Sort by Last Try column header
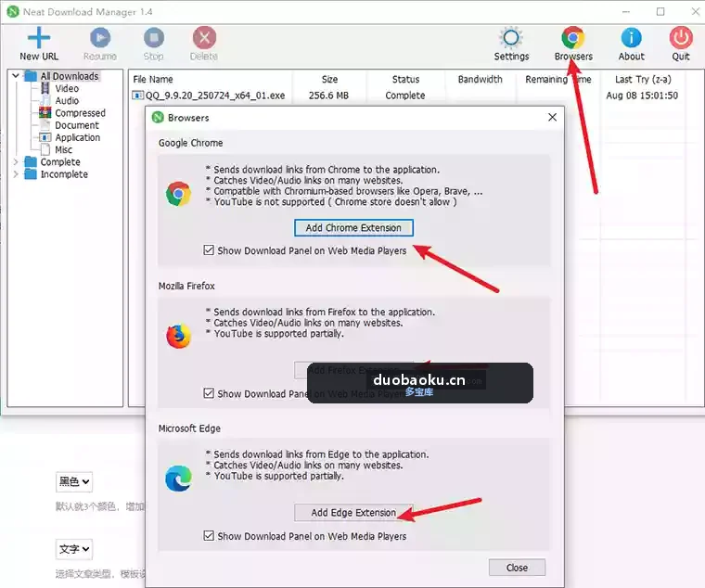The image size is (705, 588). tap(643, 80)
